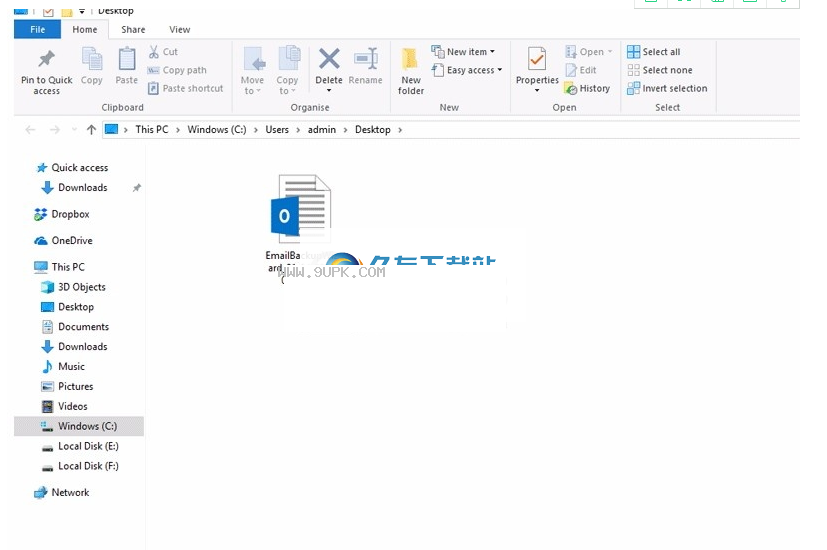Click the quick access toolbar dropdown arrow
Viewport: 827px width, 550px height.
point(82,11)
